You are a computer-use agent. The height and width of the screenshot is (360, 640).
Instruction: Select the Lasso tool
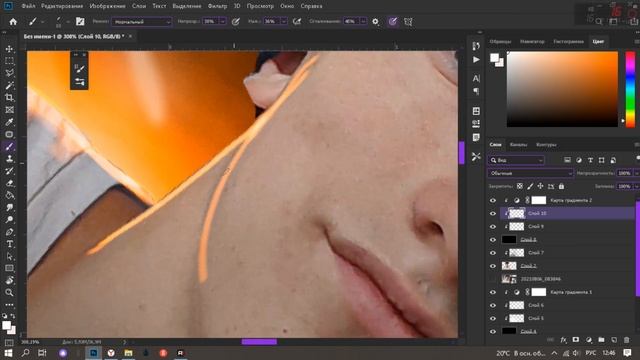9,73
